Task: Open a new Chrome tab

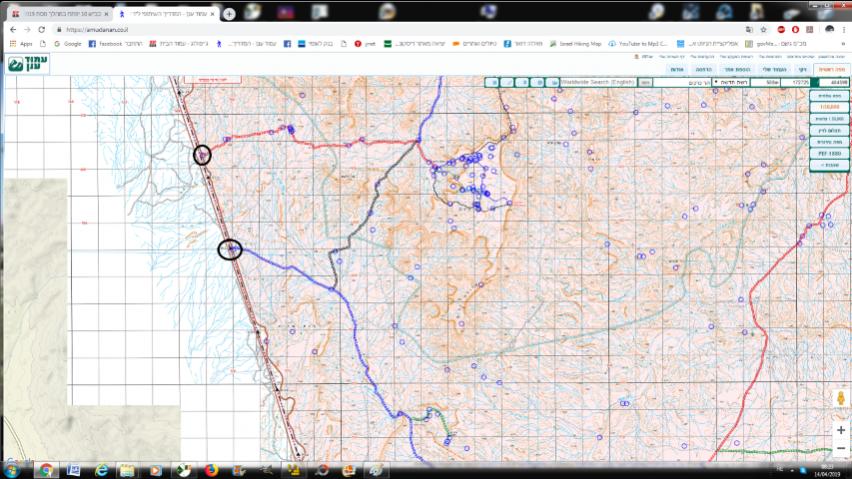Action: (x=229, y=14)
